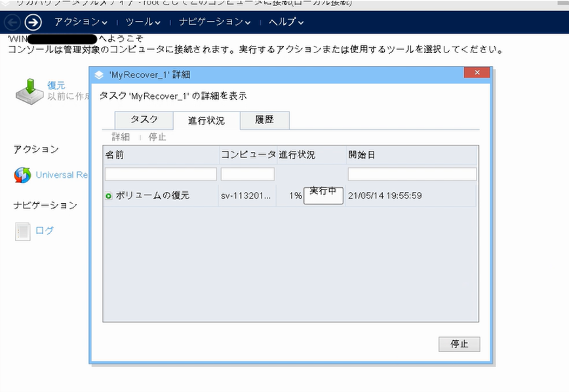
Task: Click the forward navigation arrow icon
Action: click(x=33, y=22)
